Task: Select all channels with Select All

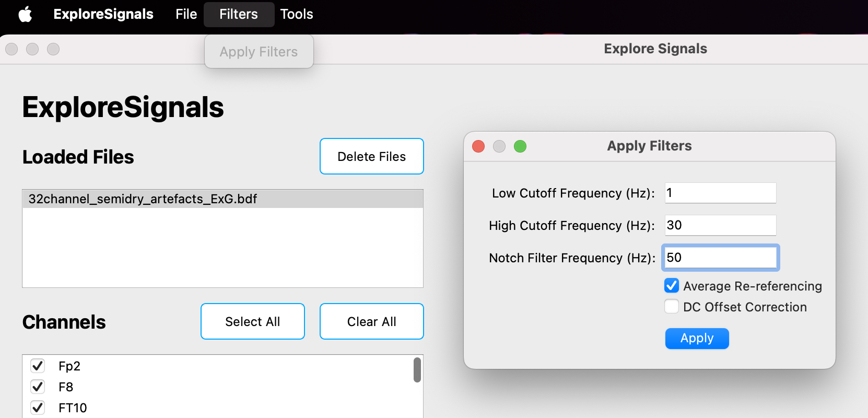Action: pos(253,321)
